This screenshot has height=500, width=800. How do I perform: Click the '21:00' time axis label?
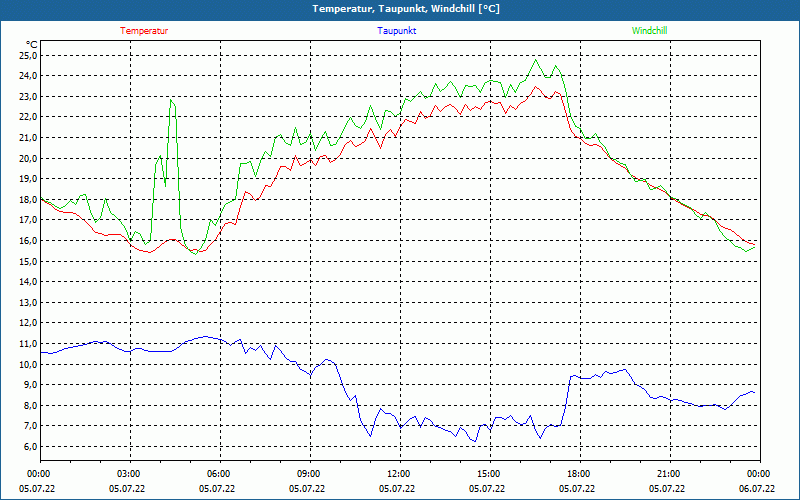coord(669,474)
